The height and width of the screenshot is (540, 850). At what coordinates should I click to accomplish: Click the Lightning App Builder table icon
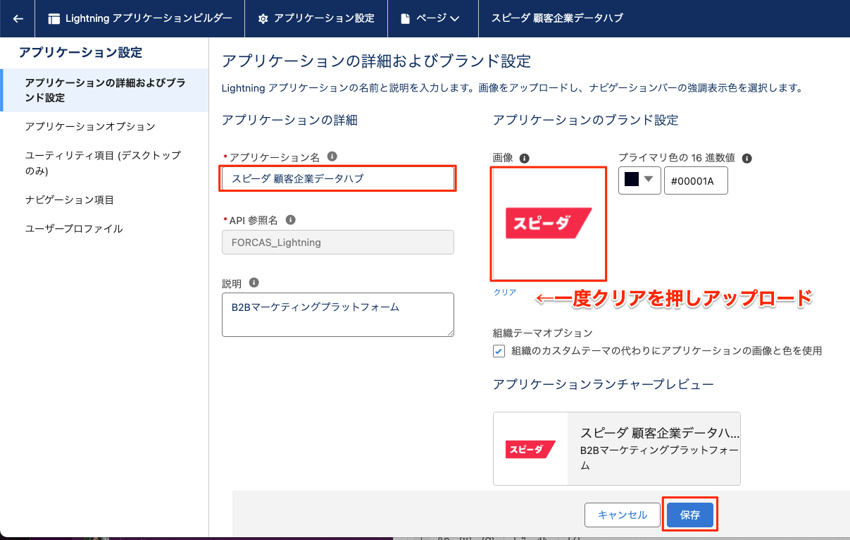point(54,19)
